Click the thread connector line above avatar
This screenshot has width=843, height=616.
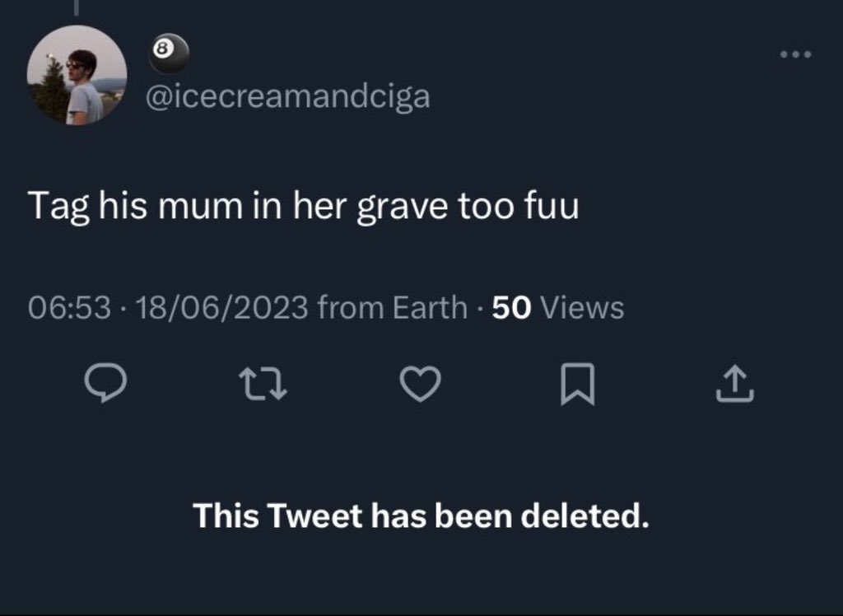coord(76,7)
